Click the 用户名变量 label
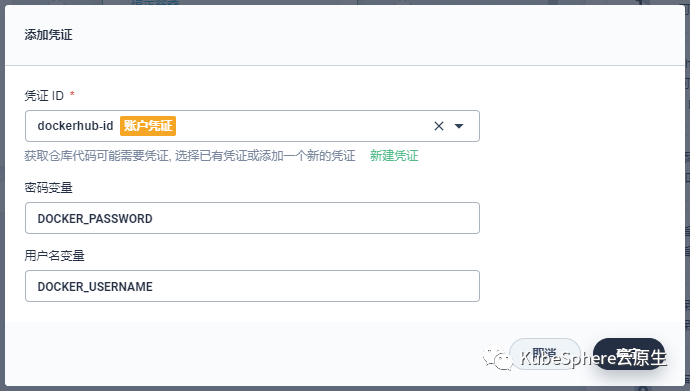Screen dimensions: 690x391 [x=55, y=256]
